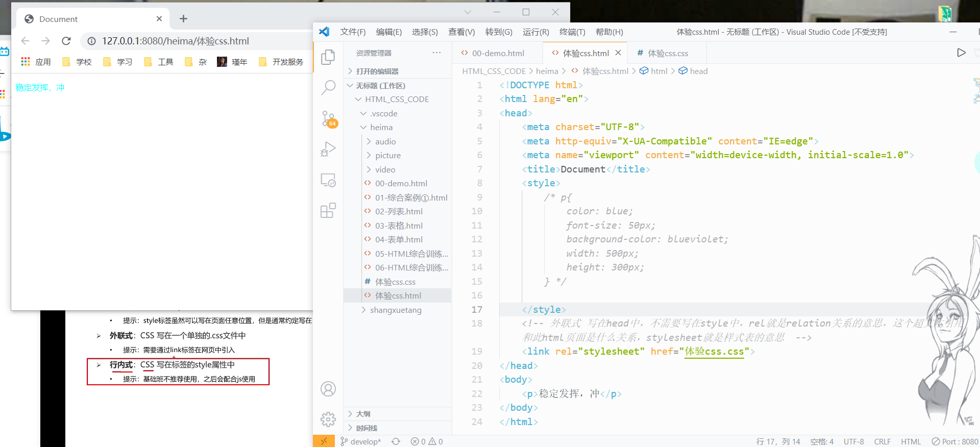
Task: Open the 瑾年 bookmark
Action: 232,62
